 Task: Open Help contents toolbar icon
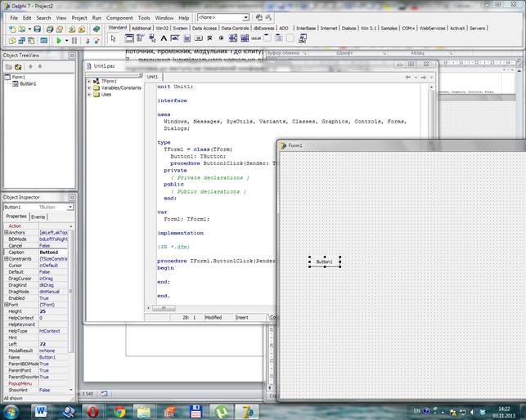(97, 29)
